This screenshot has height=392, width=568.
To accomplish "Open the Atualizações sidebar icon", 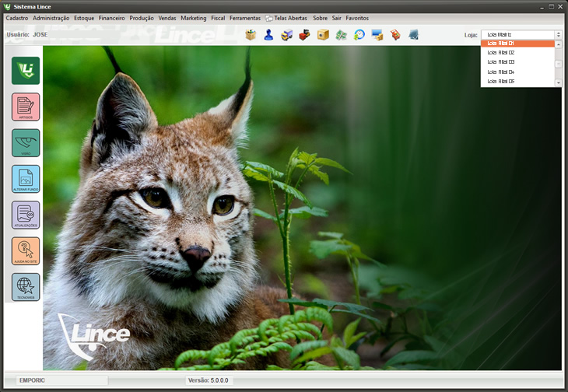I will [x=26, y=215].
